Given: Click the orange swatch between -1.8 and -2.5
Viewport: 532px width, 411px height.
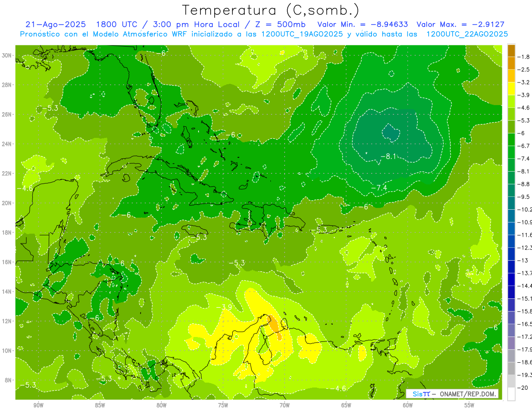Looking at the screenshot, I should [x=511, y=63].
